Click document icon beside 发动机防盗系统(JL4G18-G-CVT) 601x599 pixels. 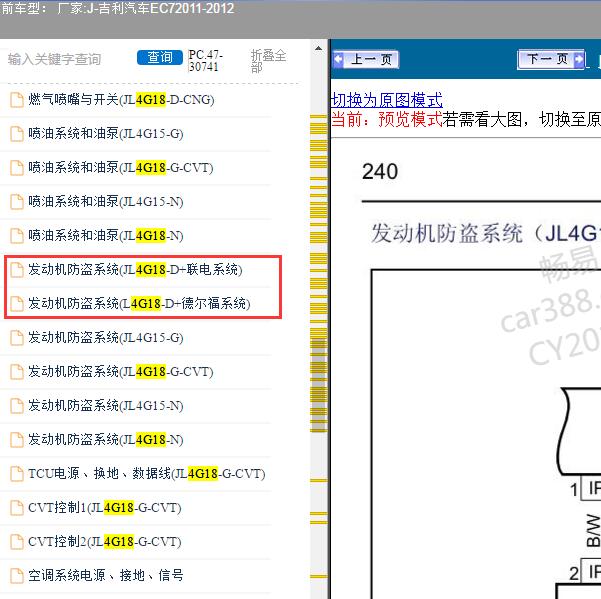(x=16, y=372)
